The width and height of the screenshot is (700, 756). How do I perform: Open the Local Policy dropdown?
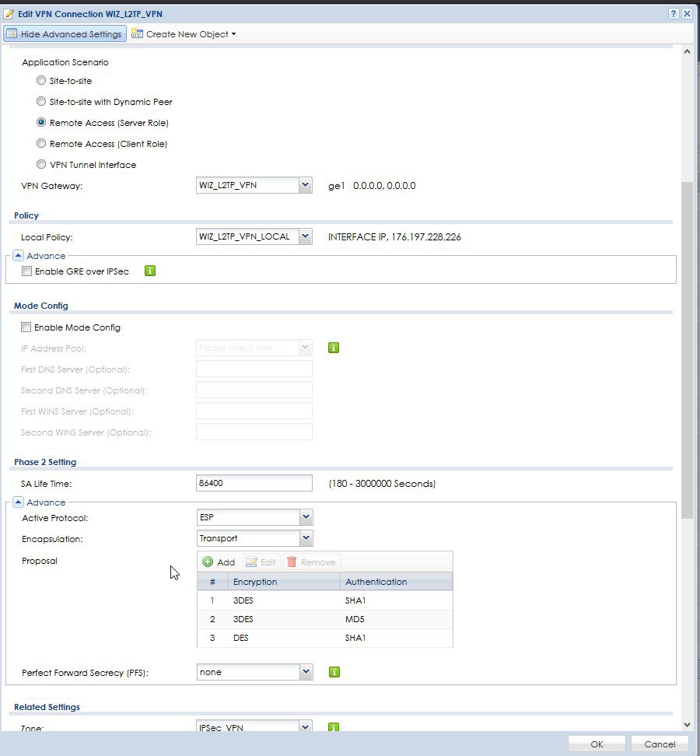pos(305,236)
